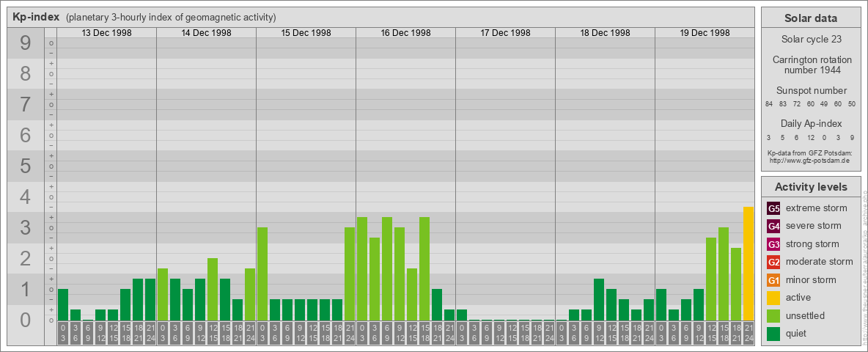The height and width of the screenshot is (352, 868).
Task: Click Ap-index value 12
Action: [810, 137]
